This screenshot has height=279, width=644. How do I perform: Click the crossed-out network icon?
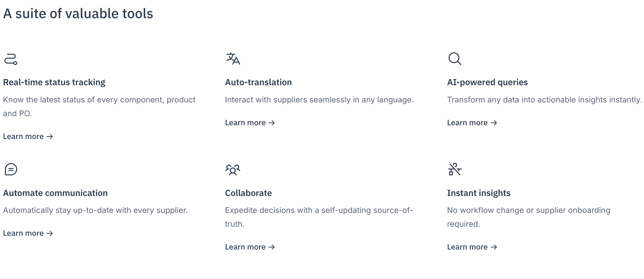[455, 169]
